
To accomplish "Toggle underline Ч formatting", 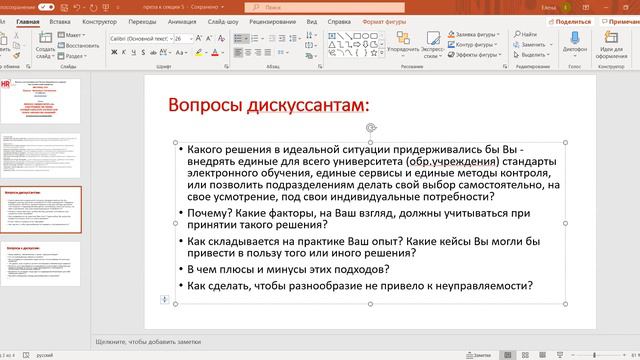I will tap(133, 52).
